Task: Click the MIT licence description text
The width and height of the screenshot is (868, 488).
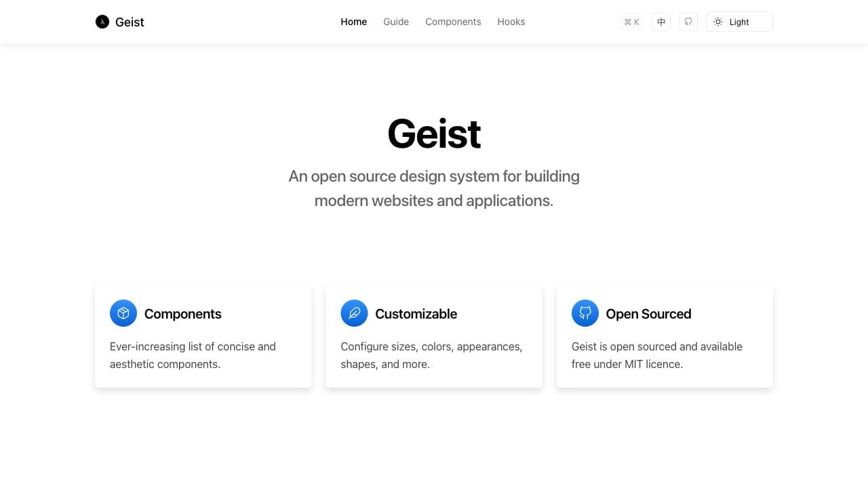Action: (656, 355)
